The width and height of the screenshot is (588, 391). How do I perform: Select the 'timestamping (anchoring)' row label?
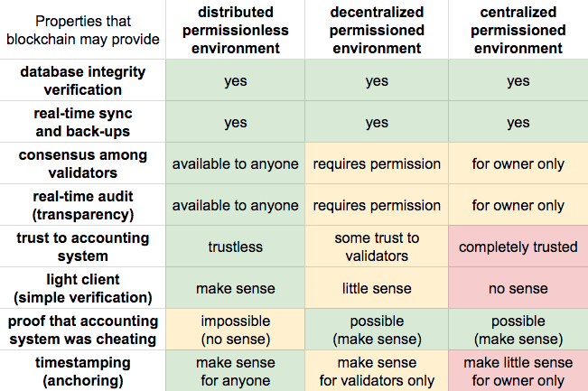83,371
